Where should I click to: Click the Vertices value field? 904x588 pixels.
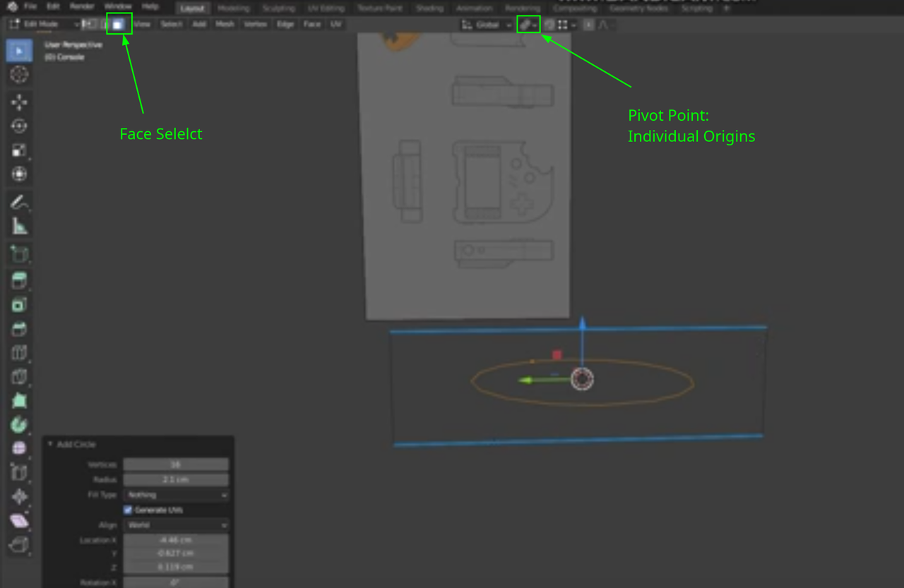click(176, 464)
